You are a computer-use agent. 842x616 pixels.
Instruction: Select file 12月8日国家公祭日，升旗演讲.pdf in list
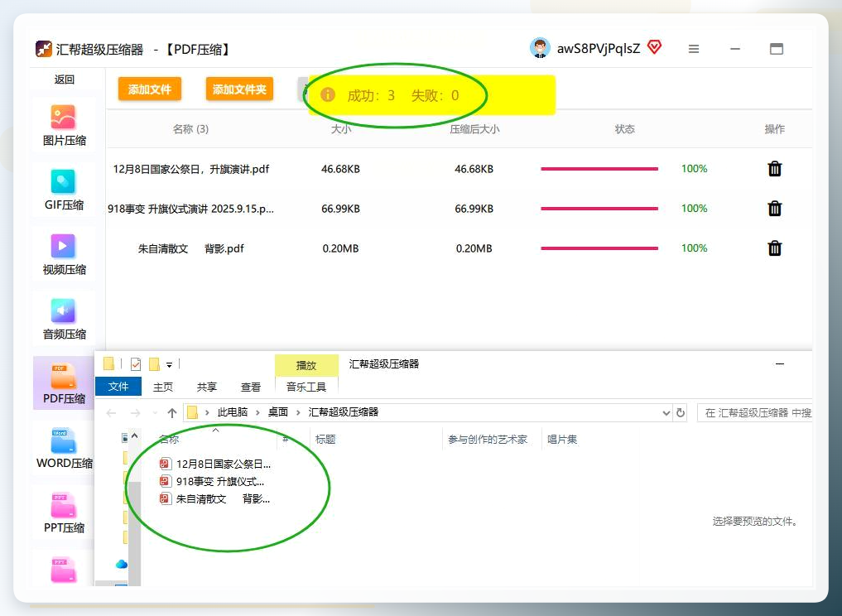[190, 169]
